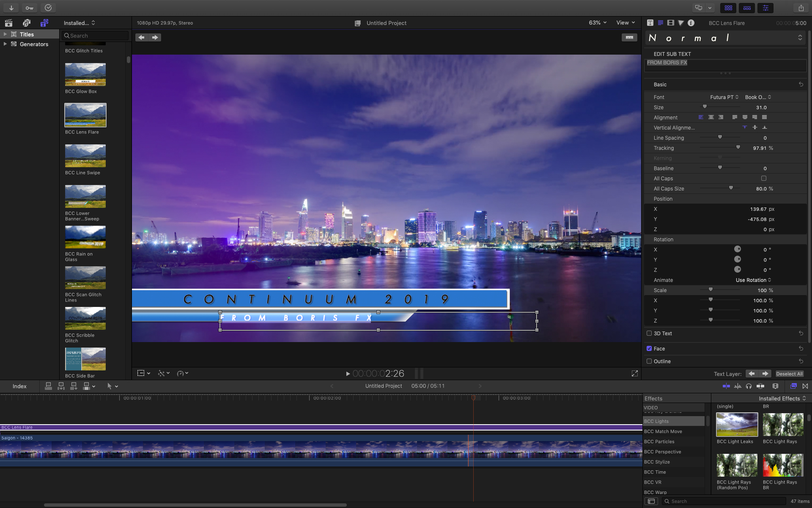Set alignment to center
The height and width of the screenshot is (508, 812).
pos(711,117)
